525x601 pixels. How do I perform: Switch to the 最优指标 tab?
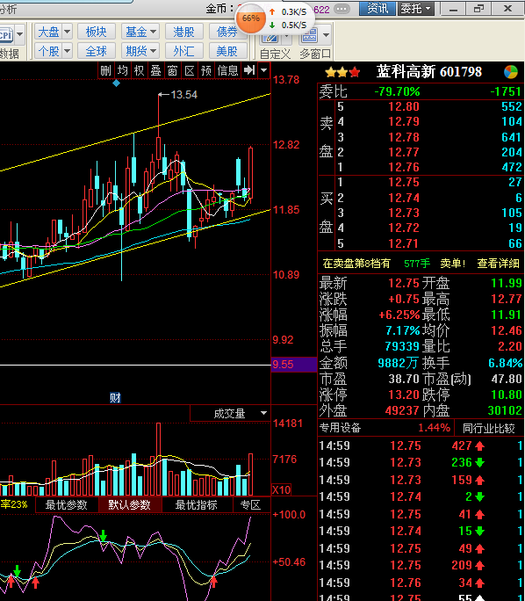tap(196, 505)
